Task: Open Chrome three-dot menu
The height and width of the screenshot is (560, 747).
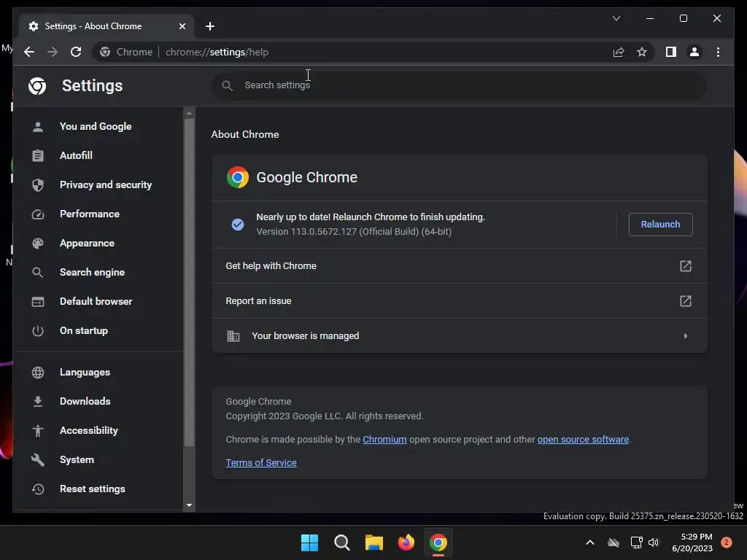Action: [718, 52]
